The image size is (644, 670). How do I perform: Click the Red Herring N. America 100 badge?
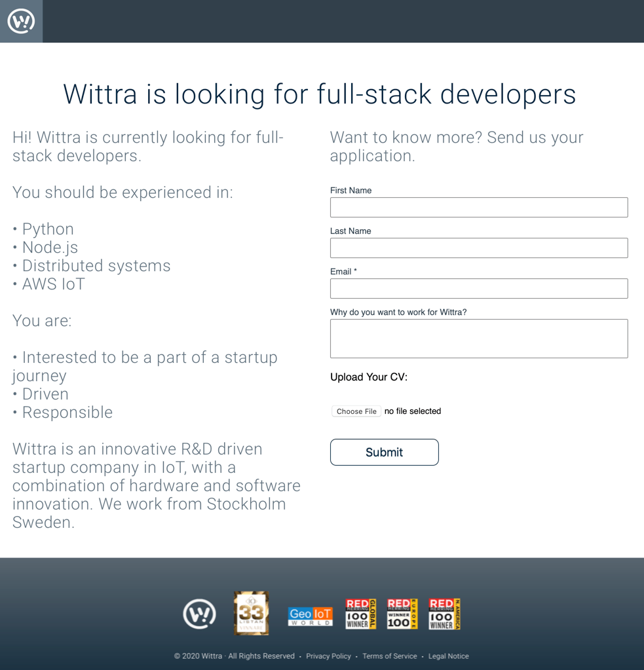click(x=444, y=614)
